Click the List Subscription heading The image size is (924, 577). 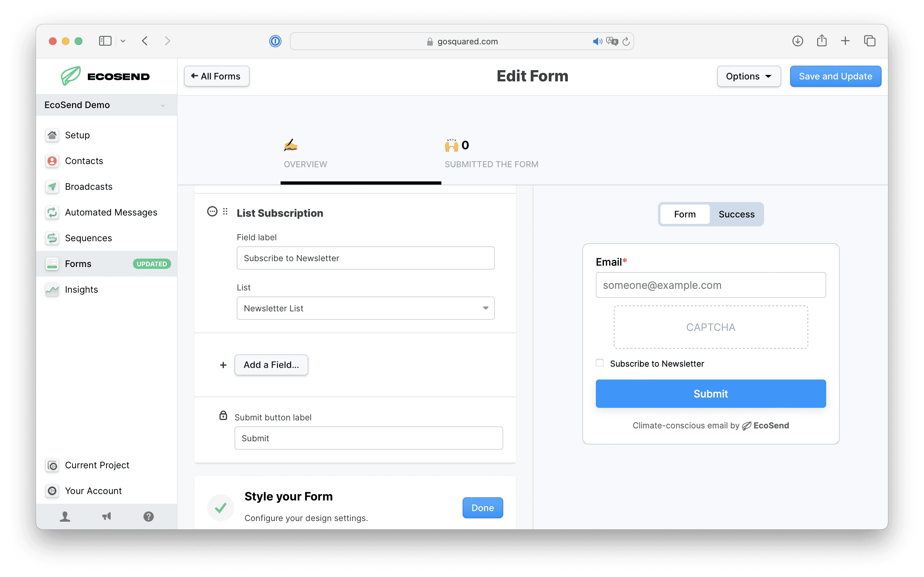coord(280,213)
